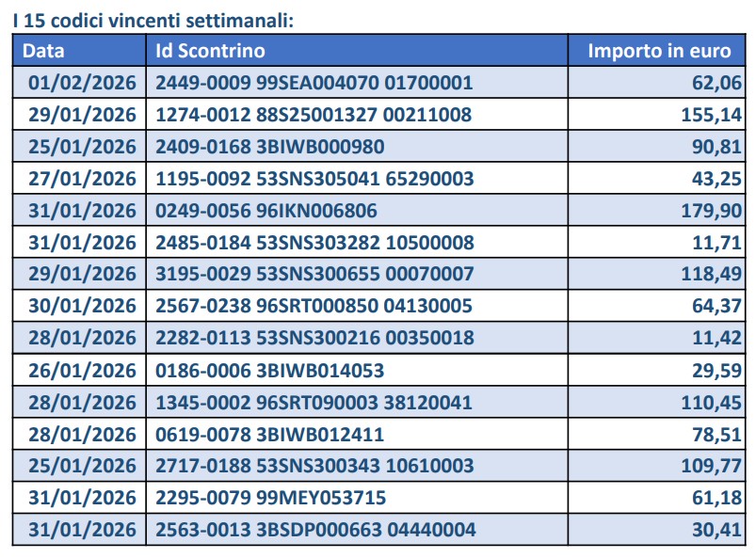Select receipt ID 1345-0002 96SRT090003 38120041
The height and width of the screenshot is (558, 756).
pos(314,402)
